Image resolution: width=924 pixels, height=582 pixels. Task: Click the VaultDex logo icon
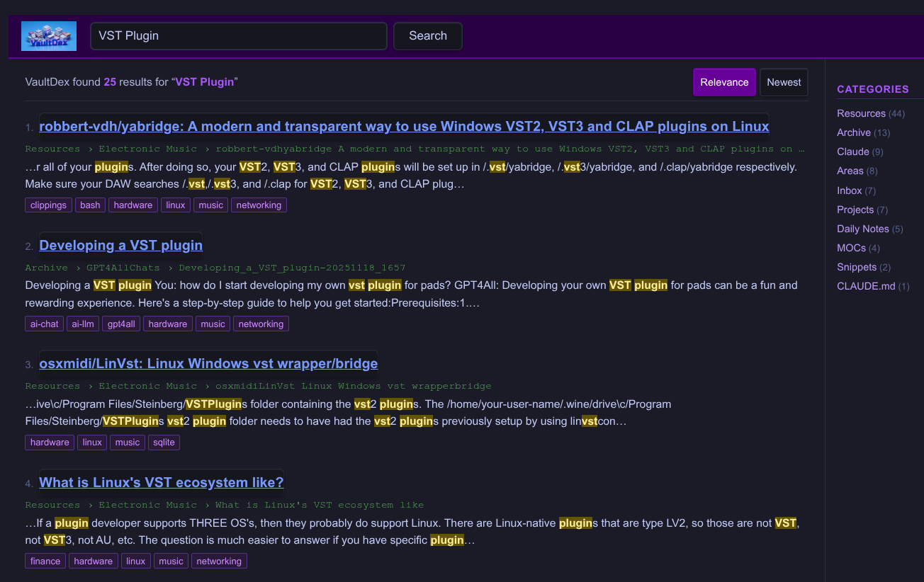49,36
